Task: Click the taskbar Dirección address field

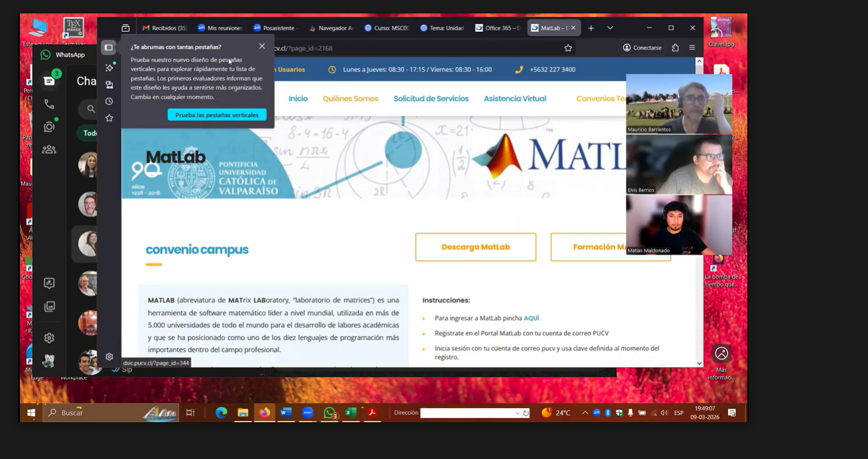Action: click(467, 413)
